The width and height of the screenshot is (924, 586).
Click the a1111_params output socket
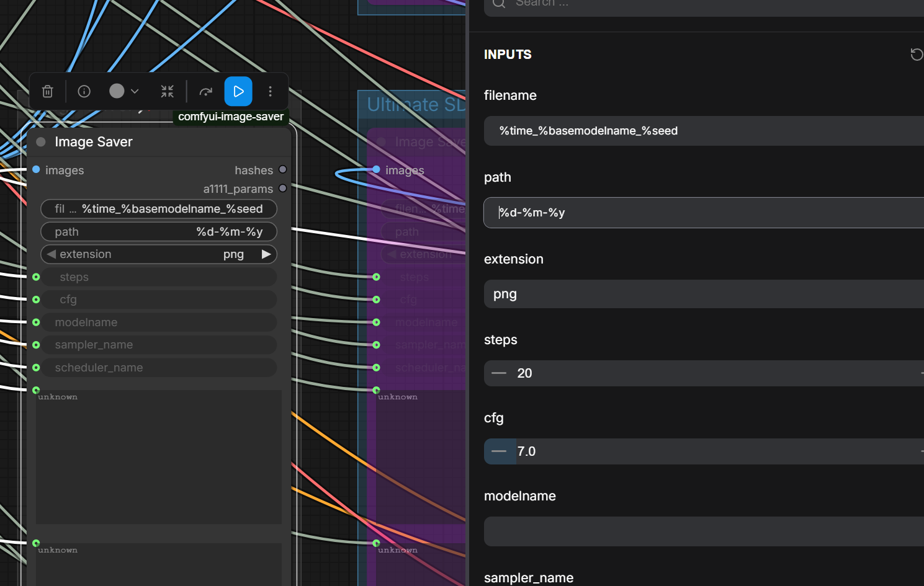point(283,188)
